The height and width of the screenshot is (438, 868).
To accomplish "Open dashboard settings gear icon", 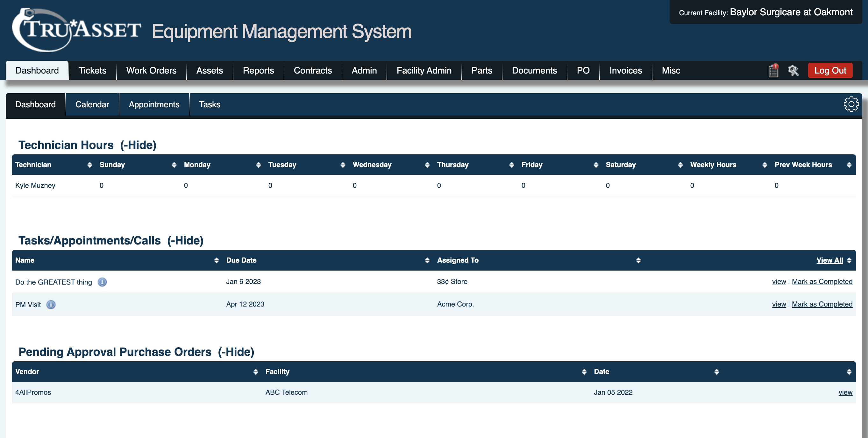I will click(x=851, y=104).
